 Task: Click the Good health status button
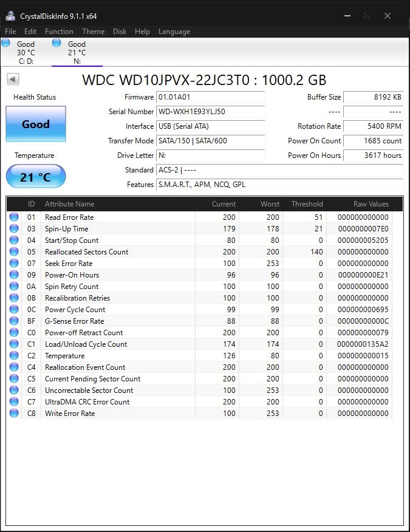pos(36,124)
